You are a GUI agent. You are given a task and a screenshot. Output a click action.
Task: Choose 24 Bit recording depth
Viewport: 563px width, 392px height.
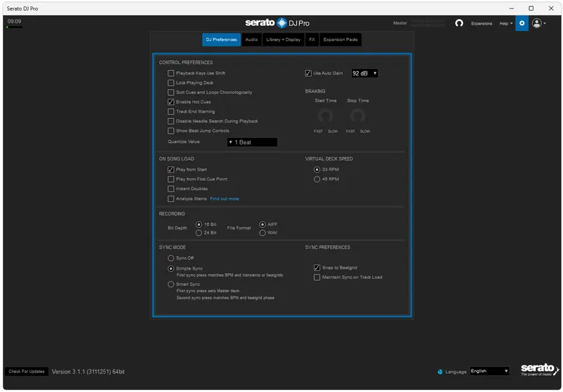click(x=199, y=233)
